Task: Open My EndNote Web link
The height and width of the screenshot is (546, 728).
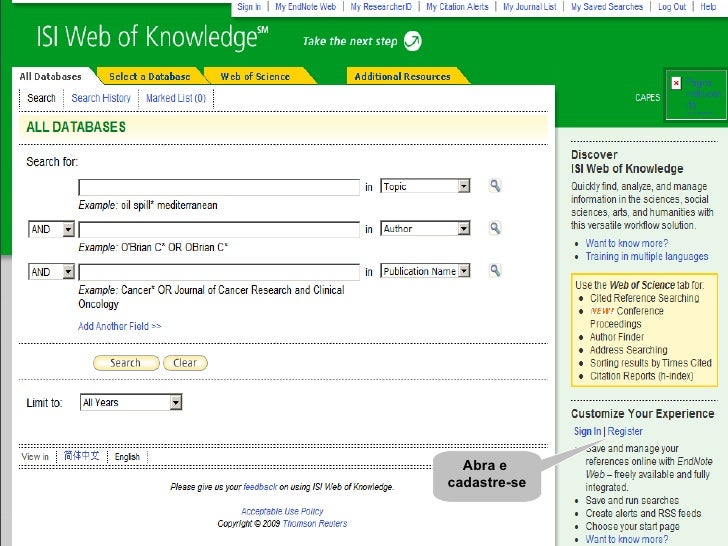Action: pyautogui.click(x=306, y=6)
